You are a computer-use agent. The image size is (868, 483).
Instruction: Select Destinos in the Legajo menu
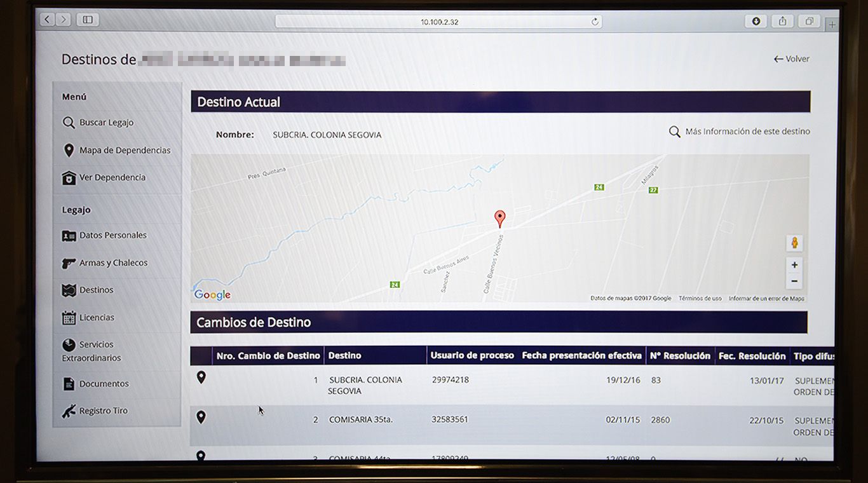[x=96, y=290]
